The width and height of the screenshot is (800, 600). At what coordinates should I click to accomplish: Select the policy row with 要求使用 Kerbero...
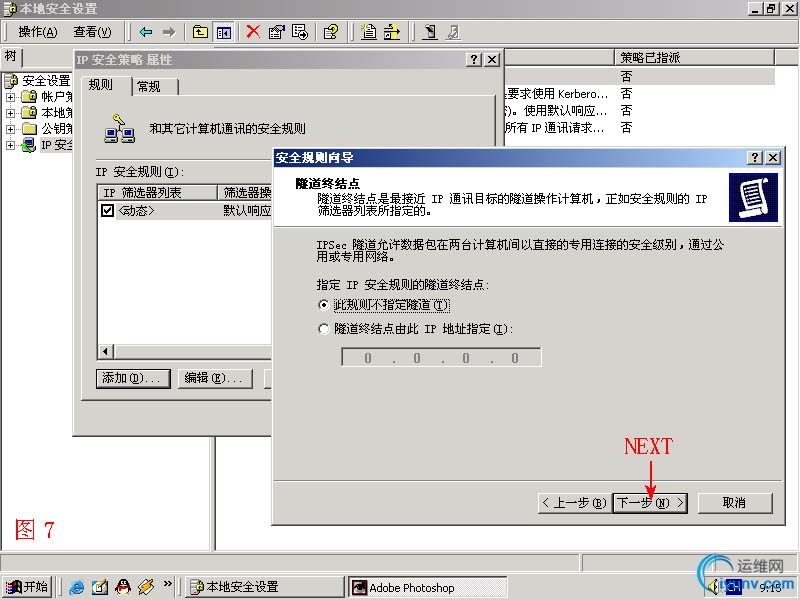point(640,93)
